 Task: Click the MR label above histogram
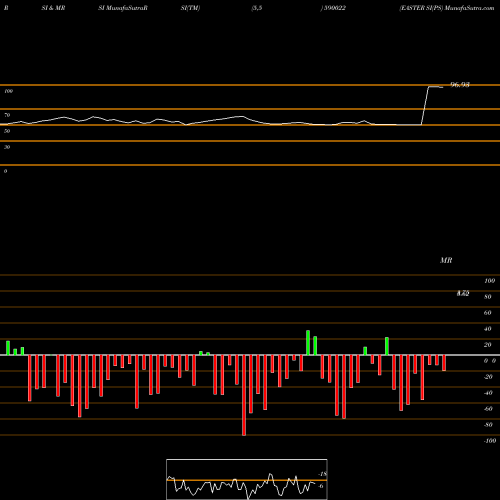click(446, 260)
